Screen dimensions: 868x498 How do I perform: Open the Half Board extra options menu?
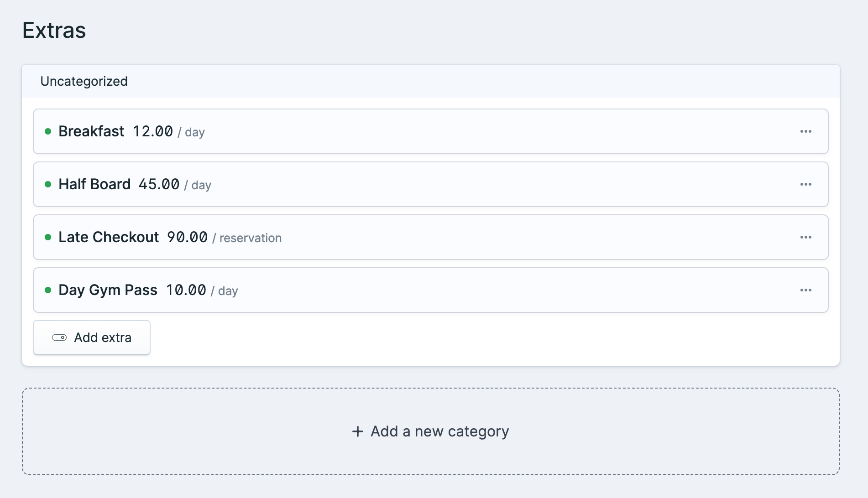pyautogui.click(x=806, y=184)
